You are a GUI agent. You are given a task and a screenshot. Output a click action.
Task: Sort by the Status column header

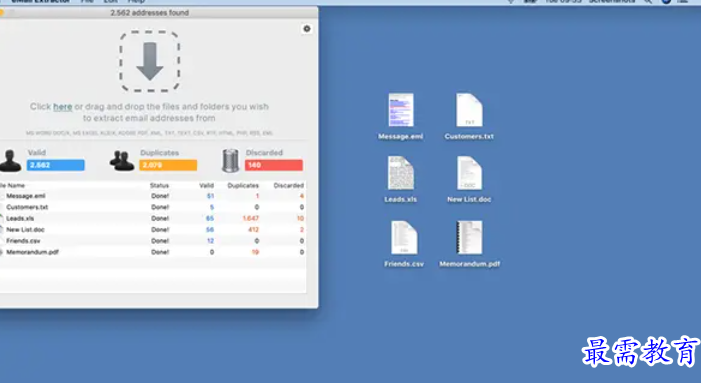click(159, 185)
